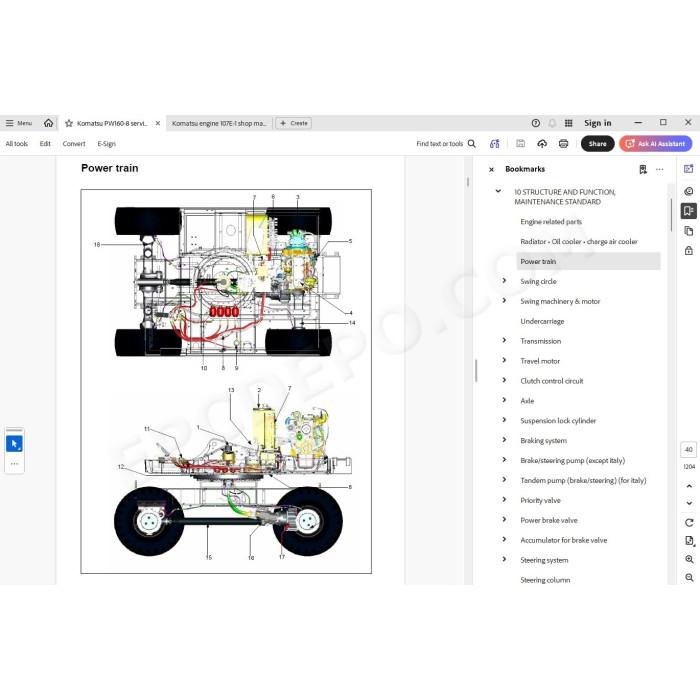
Task: Collapse 10 Structure and Function bookmark
Action: pos(498,191)
